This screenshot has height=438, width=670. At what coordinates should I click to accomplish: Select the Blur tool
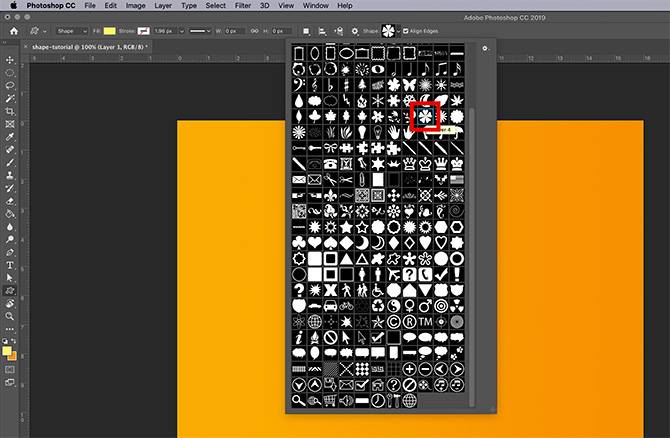point(9,226)
